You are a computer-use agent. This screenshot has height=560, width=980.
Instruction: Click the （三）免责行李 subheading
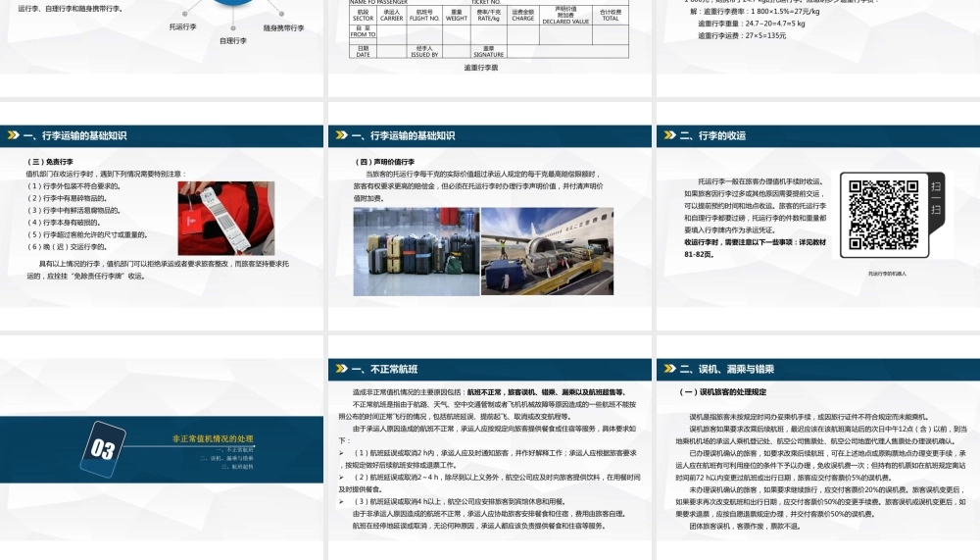click(x=49, y=162)
